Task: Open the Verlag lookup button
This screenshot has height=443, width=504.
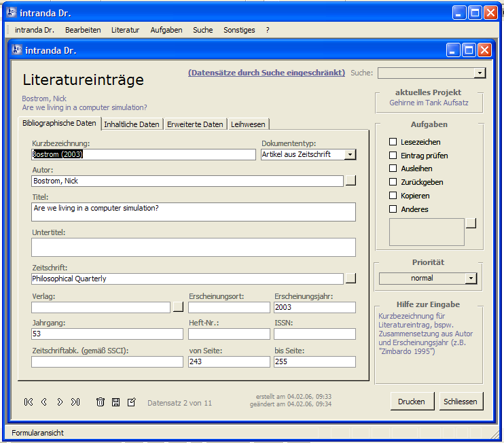Action: click(x=178, y=306)
